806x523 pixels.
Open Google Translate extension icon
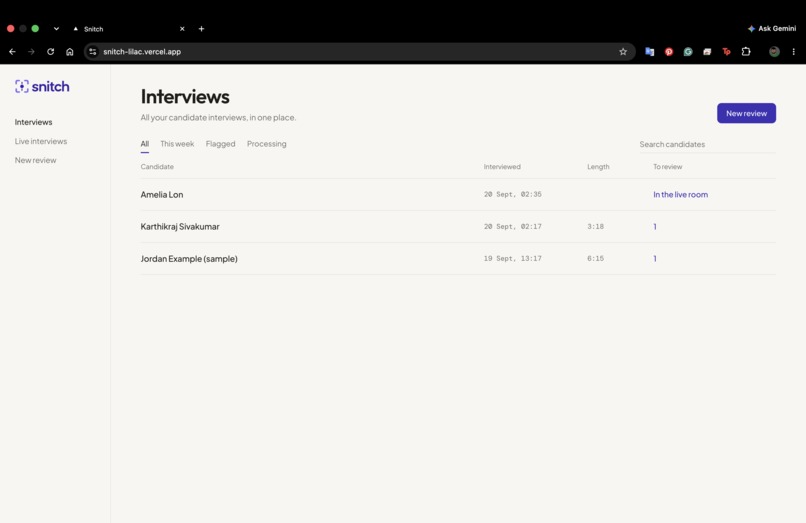[650, 51]
